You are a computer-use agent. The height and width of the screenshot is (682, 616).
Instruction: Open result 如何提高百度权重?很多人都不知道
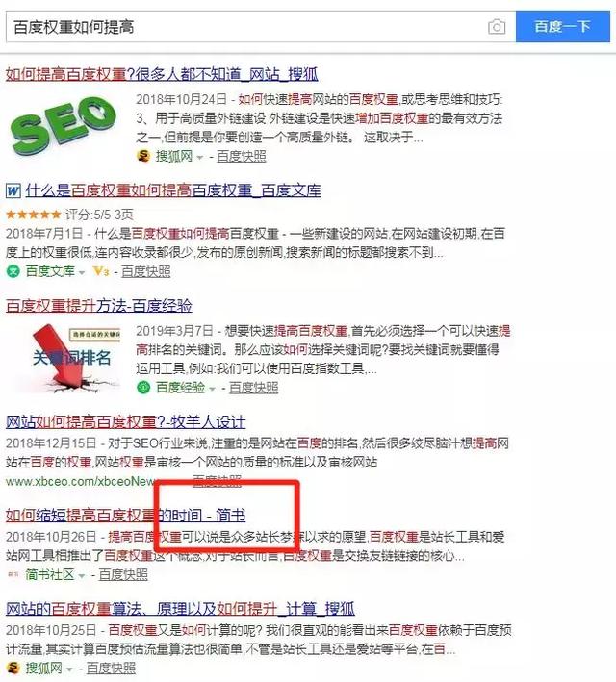(162, 74)
